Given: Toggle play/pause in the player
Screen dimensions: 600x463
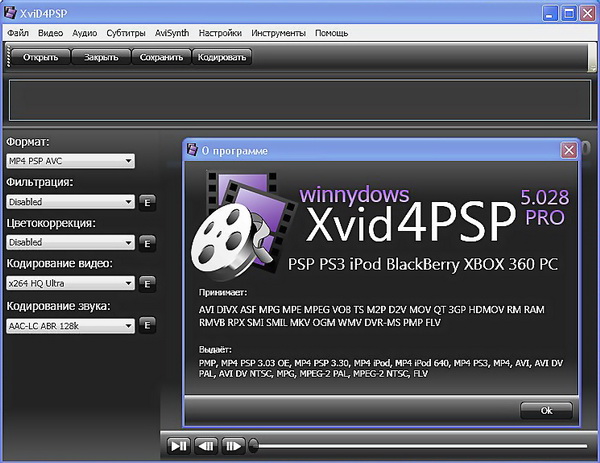Looking at the screenshot, I should coord(179,446).
